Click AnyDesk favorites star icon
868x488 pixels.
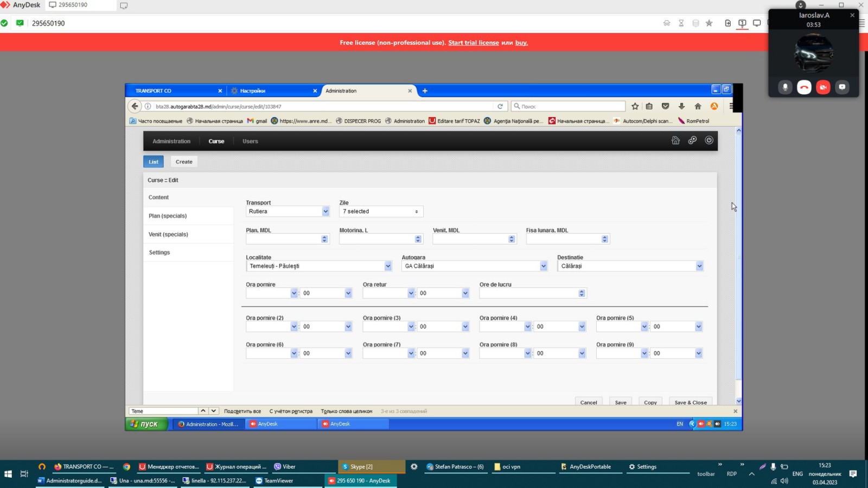[709, 23]
